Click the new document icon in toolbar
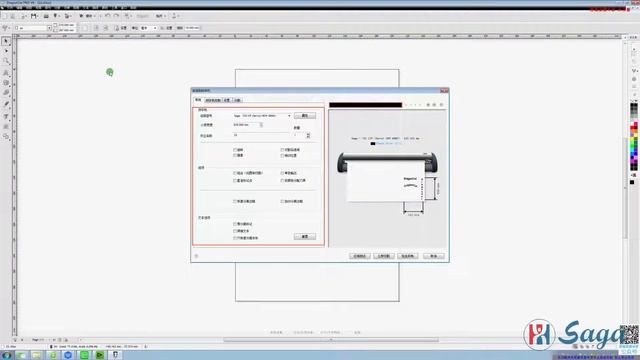640x360 pixels. (x=5, y=16)
